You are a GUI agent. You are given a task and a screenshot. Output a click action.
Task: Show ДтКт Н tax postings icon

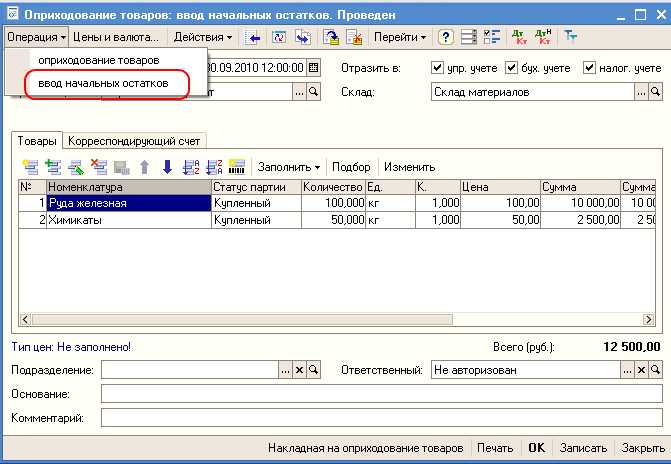(x=543, y=37)
